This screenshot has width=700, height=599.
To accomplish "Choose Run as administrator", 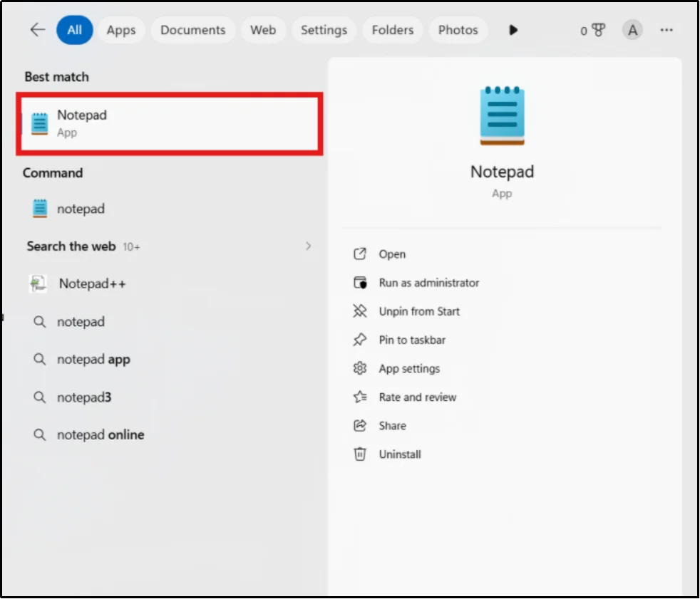I will pos(428,283).
